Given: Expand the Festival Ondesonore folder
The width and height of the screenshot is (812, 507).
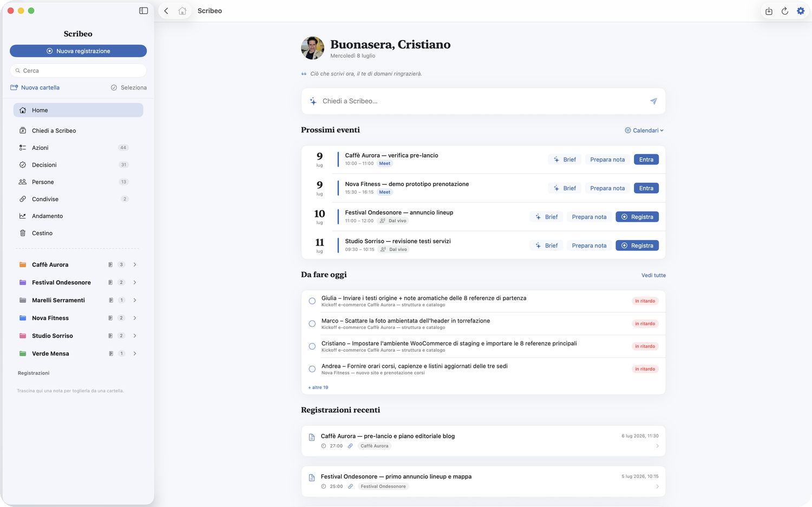Looking at the screenshot, I should [x=135, y=282].
